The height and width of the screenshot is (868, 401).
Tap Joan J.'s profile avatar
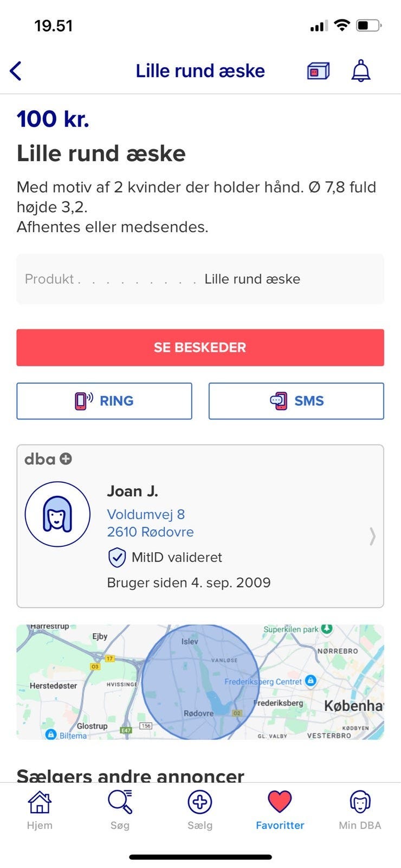pos(57,514)
